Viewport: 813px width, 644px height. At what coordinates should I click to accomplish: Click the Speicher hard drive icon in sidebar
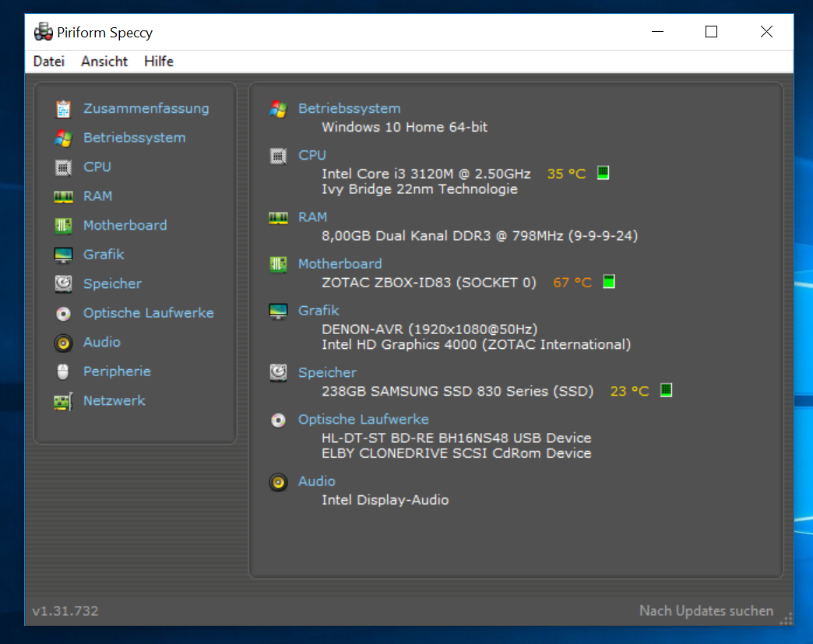coord(63,283)
